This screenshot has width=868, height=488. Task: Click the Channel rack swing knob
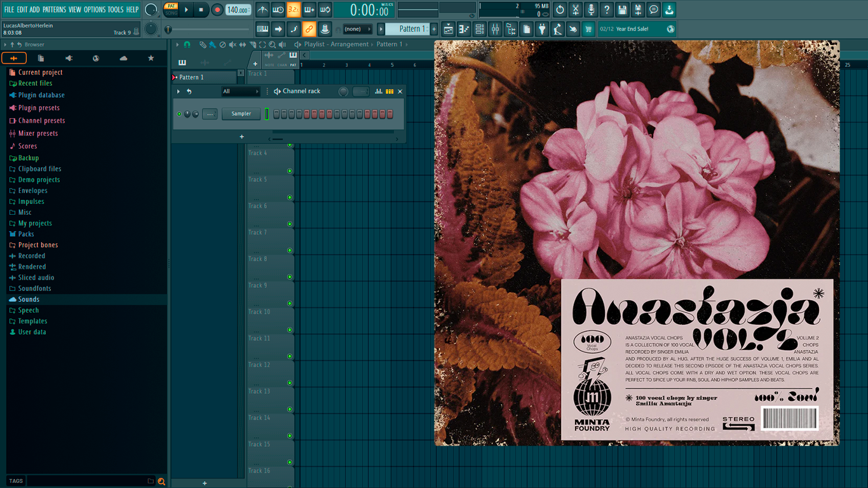click(x=343, y=91)
